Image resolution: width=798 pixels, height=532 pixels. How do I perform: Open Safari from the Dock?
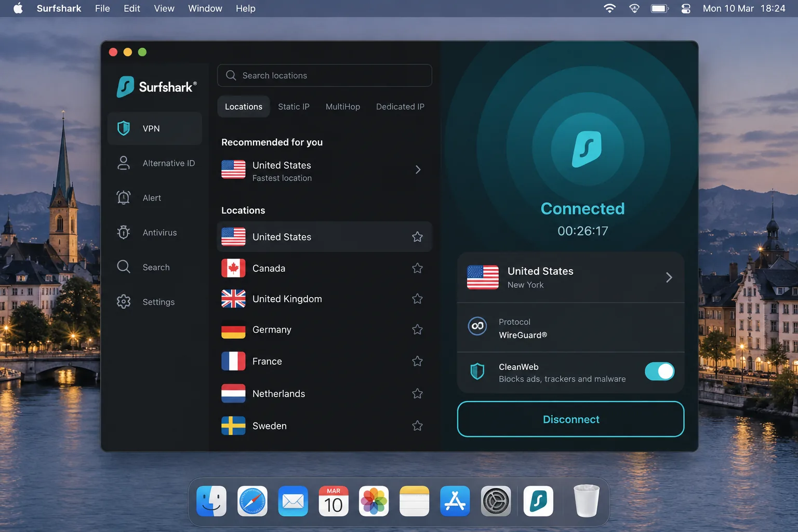tap(252, 501)
